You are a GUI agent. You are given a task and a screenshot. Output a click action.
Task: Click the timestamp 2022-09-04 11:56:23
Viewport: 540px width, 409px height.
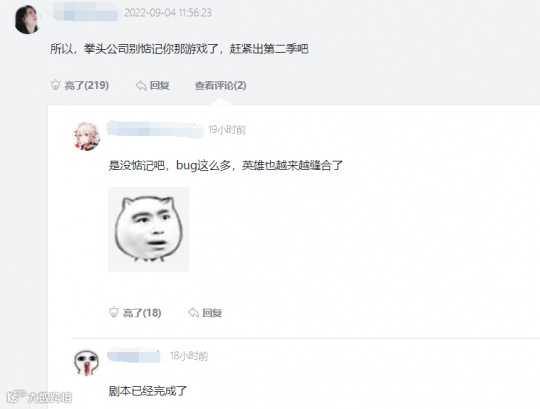click(168, 13)
